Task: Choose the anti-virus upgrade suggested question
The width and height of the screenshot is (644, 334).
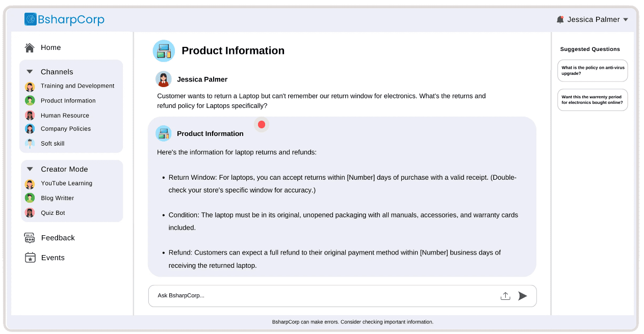Action: (593, 71)
